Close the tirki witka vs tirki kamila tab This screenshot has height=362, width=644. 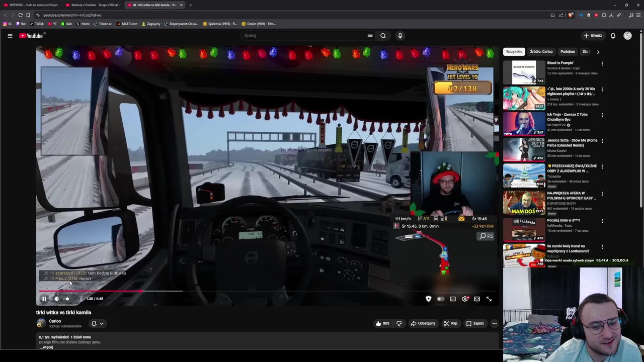click(x=182, y=5)
